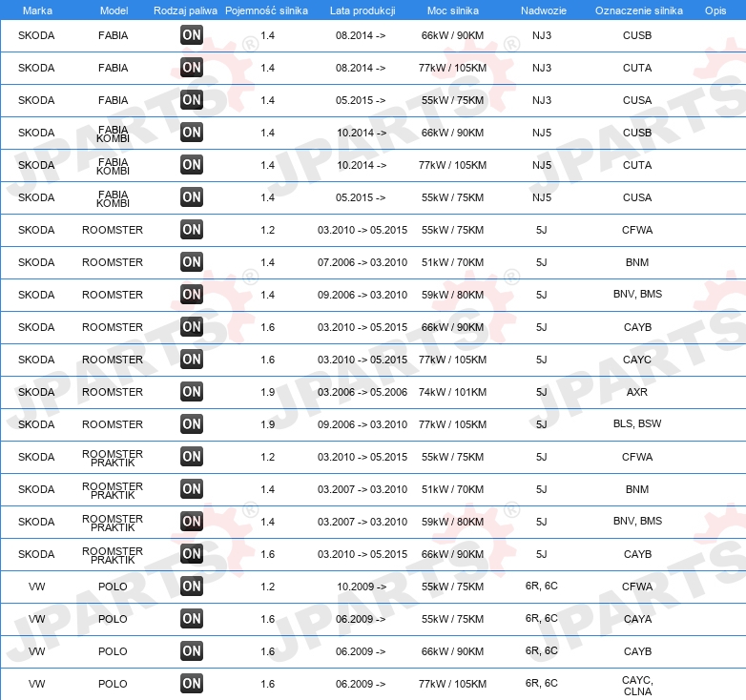Click the ON icon in the Roomster Praktik CAYB row

pyautogui.click(x=192, y=553)
